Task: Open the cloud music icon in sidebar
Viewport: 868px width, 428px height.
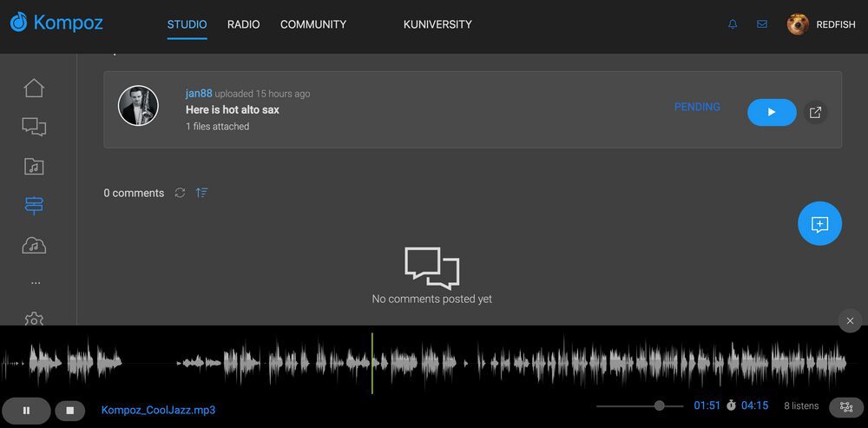Action: point(34,246)
